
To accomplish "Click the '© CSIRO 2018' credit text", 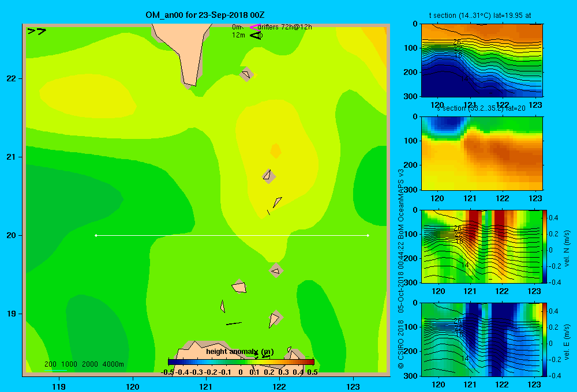I will (401, 344).
